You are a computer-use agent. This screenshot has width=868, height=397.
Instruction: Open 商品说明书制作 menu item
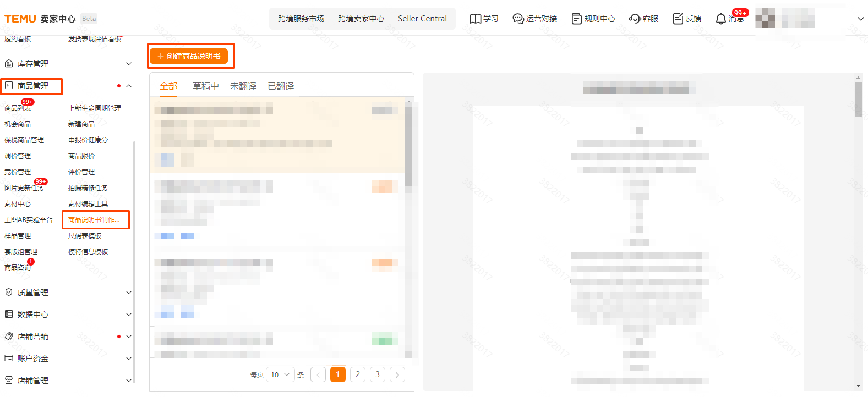[94, 220]
